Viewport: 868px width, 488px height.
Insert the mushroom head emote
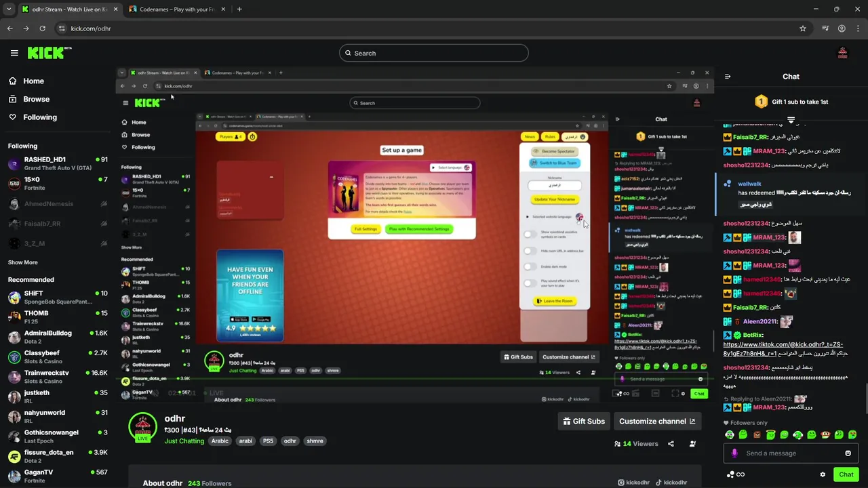[825, 434]
